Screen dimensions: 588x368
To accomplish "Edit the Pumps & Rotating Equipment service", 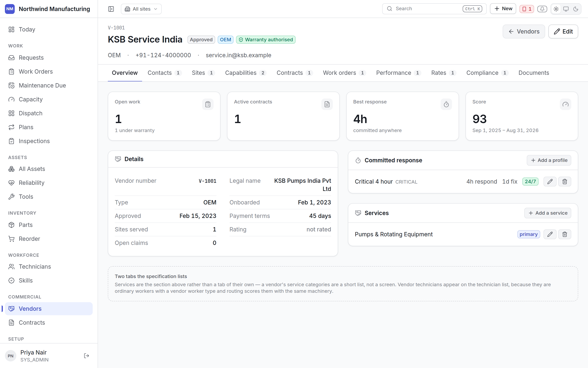I will pos(550,234).
